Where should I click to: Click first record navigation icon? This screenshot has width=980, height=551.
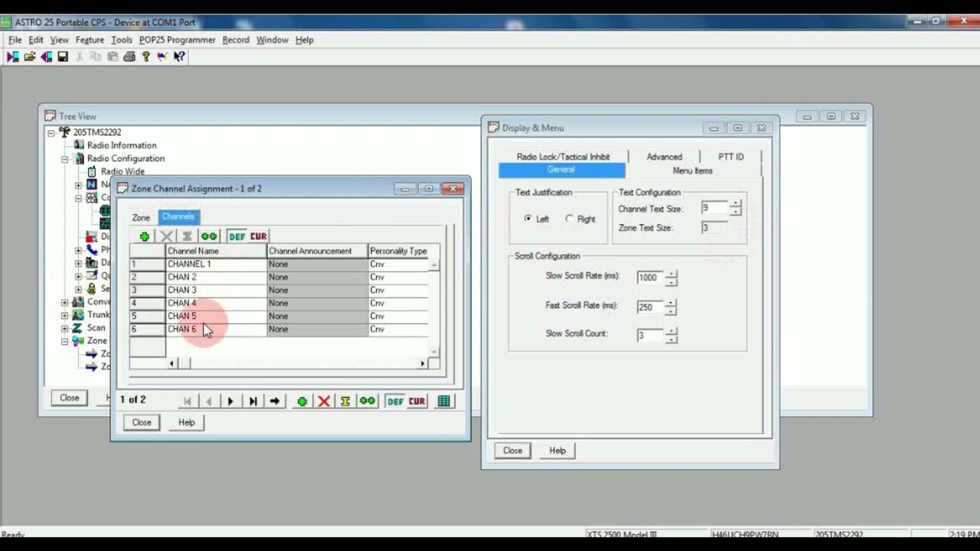[187, 401]
